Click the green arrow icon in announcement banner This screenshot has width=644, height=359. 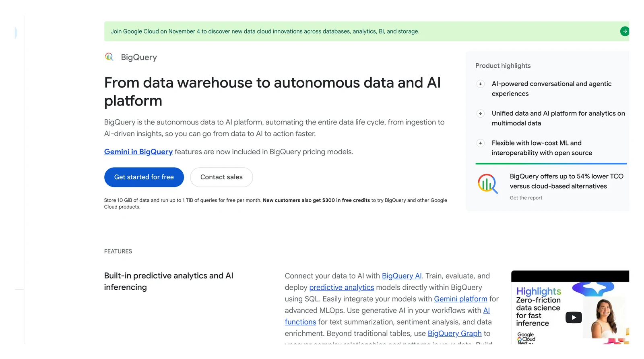point(624,31)
